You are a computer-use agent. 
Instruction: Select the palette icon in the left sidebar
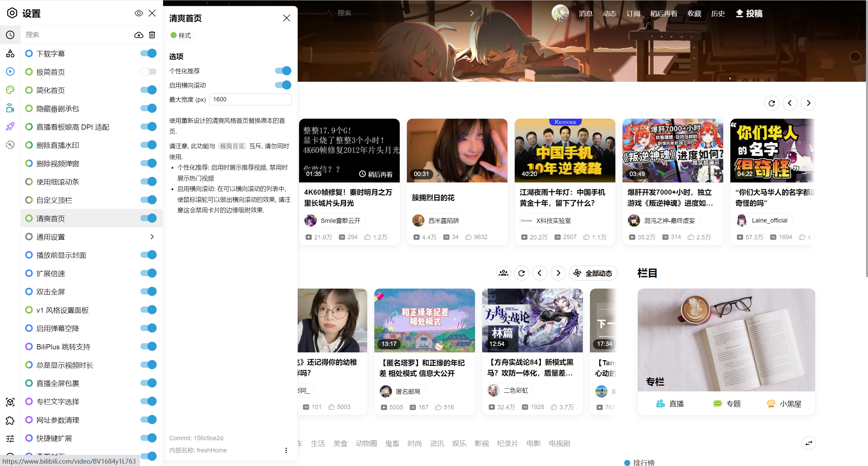click(x=10, y=90)
